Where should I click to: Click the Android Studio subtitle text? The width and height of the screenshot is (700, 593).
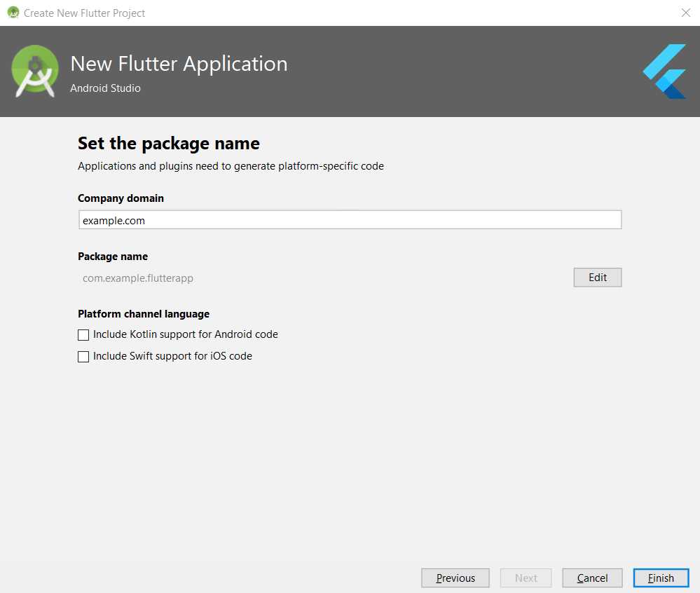[105, 88]
